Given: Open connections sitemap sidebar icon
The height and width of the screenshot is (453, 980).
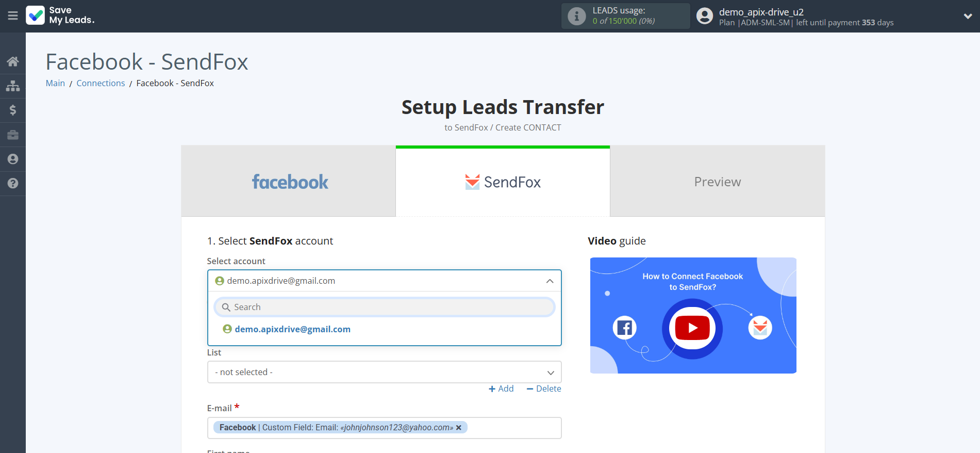Looking at the screenshot, I should tap(13, 86).
